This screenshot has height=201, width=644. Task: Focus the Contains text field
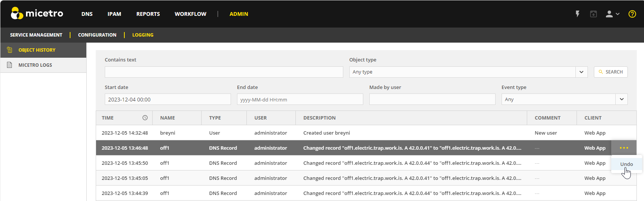tap(224, 72)
